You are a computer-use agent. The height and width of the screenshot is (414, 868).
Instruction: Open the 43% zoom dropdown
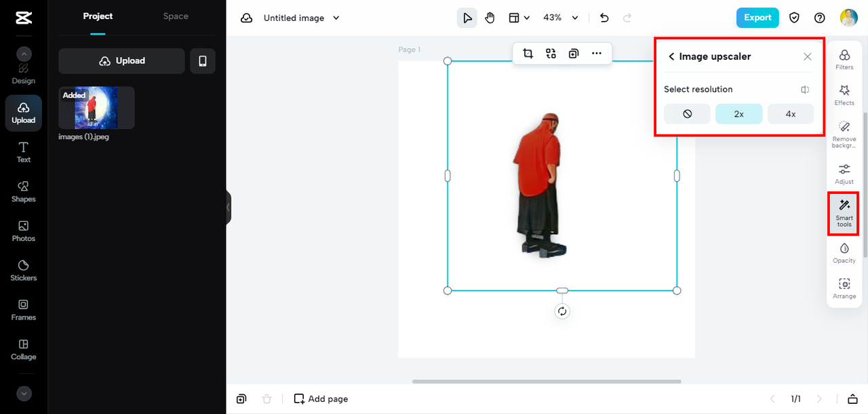(561, 18)
